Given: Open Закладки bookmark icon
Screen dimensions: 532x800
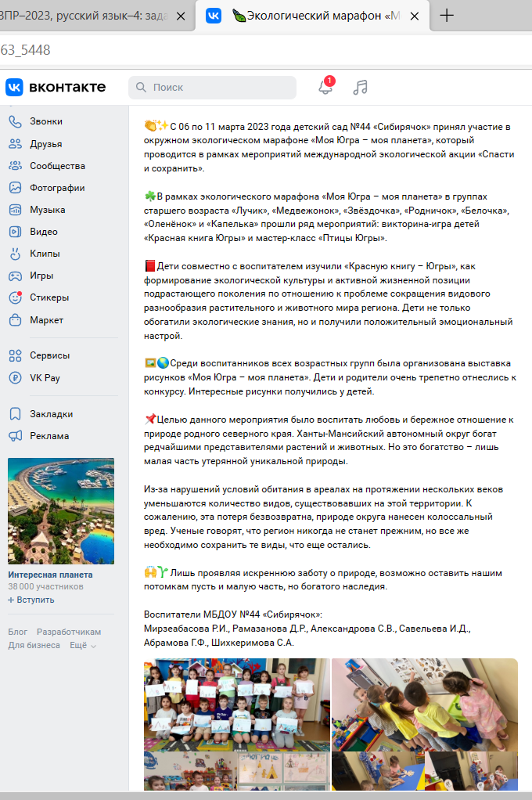Looking at the screenshot, I should pyautogui.click(x=16, y=414).
